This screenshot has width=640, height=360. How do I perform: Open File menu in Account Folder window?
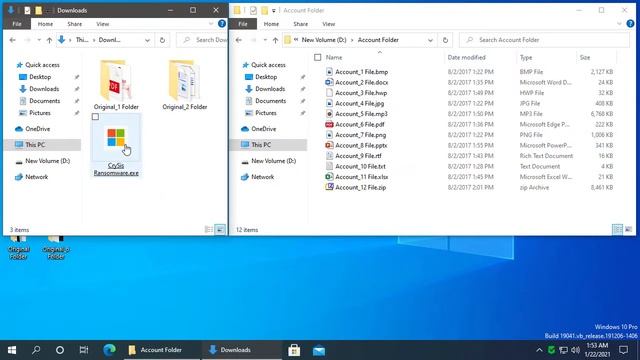243,24
